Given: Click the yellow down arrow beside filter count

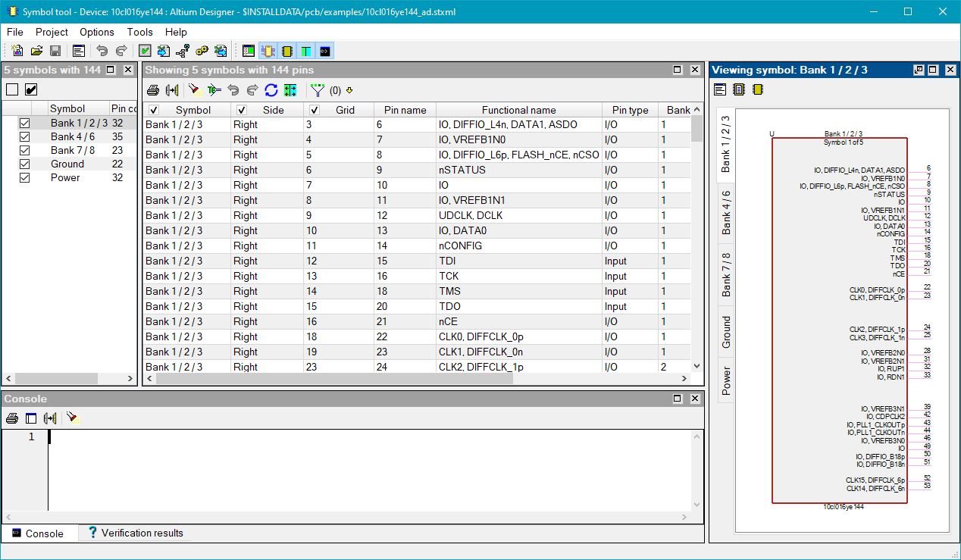Looking at the screenshot, I should click(349, 90).
